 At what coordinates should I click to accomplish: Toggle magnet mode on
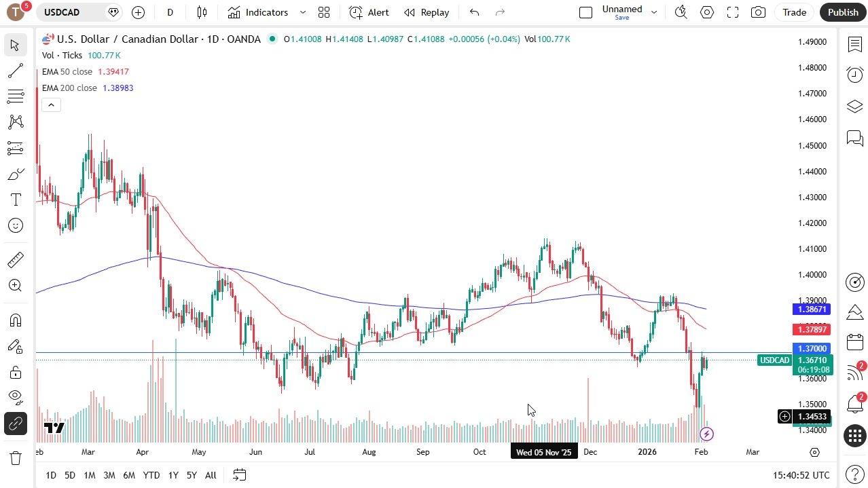pyautogui.click(x=15, y=320)
